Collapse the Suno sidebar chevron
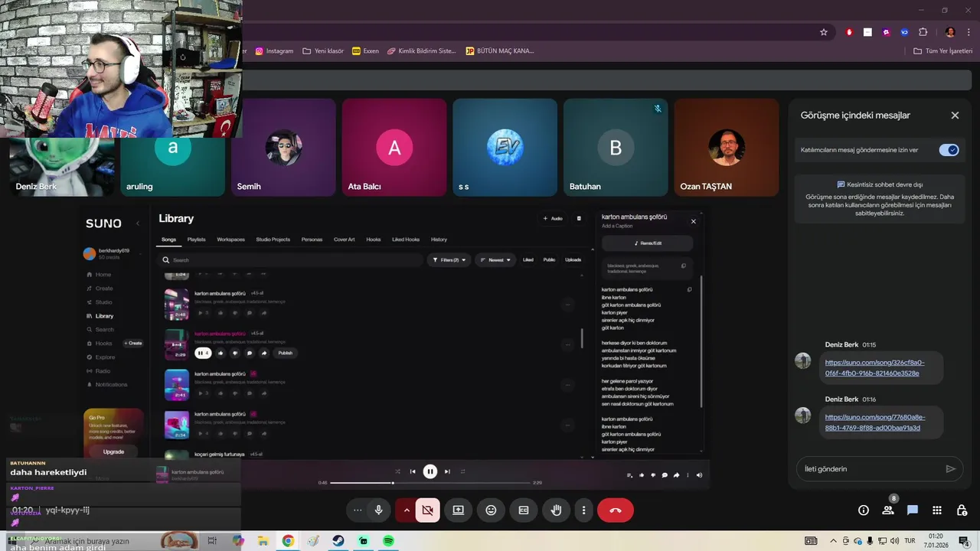Viewport: 980px width, 551px height. coord(138,223)
